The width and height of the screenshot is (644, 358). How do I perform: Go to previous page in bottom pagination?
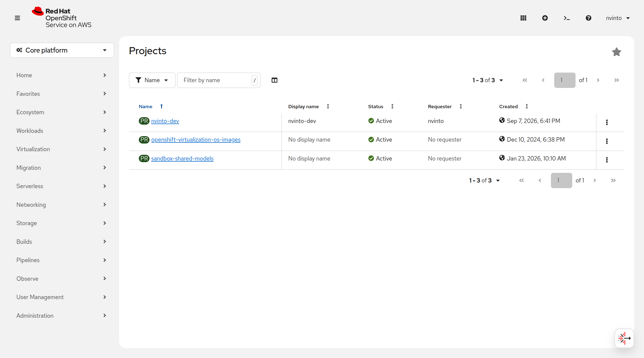pos(540,181)
